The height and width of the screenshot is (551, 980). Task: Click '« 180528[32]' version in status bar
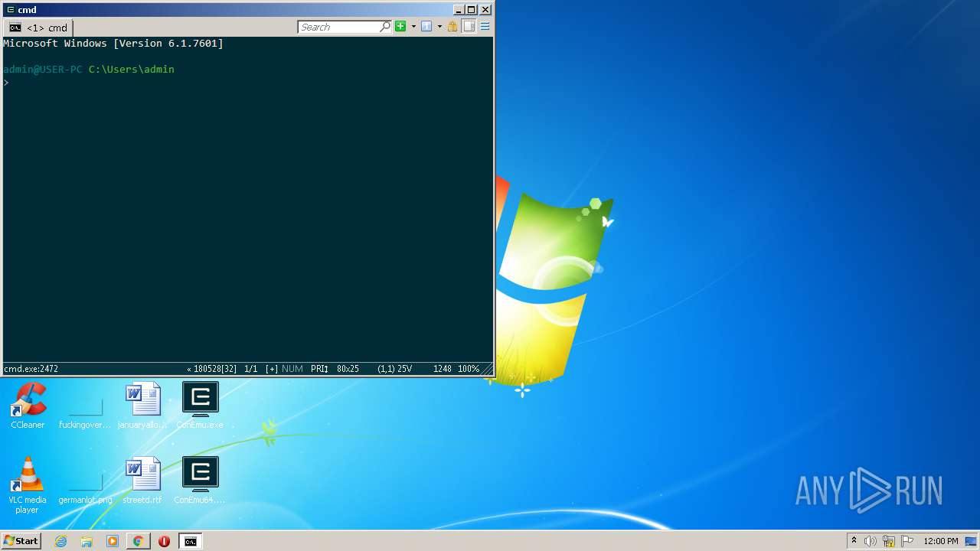(211, 369)
